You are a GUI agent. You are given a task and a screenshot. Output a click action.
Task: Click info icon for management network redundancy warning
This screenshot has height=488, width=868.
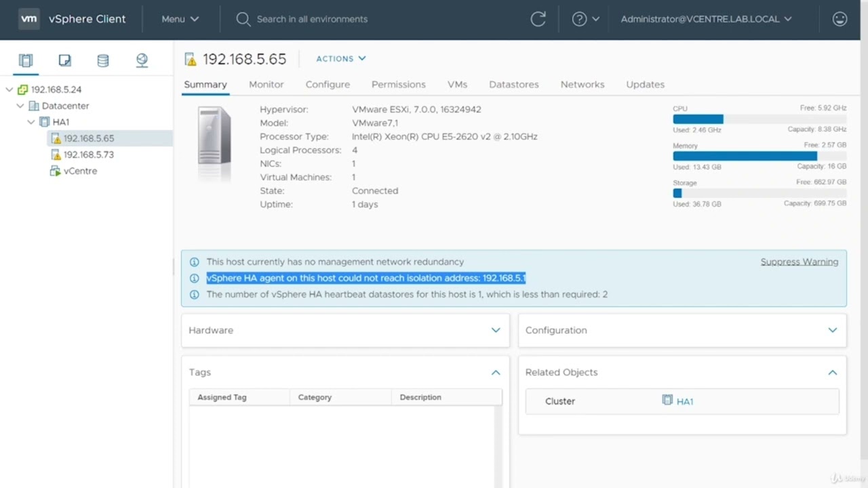(x=195, y=262)
